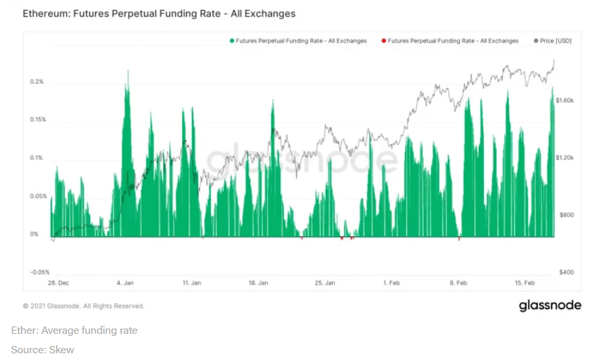Toggle the gray Price [USD] legend dot
599x364 pixels.
536,41
